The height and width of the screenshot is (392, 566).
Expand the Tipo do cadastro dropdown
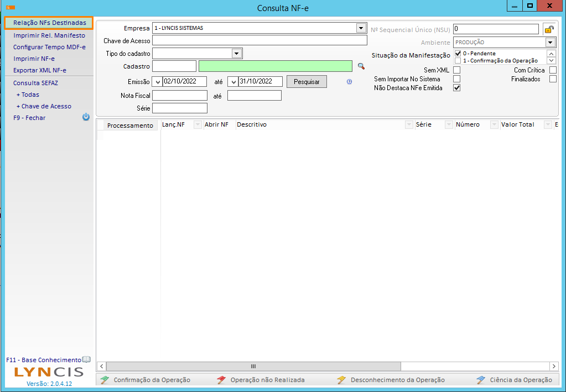click(237, 53)
